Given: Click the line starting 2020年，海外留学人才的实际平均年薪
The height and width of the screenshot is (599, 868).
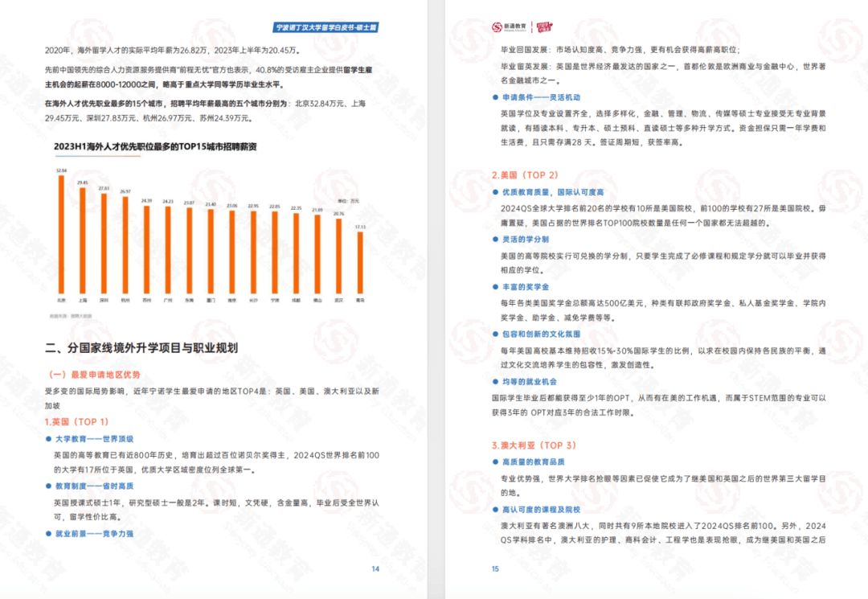Looking at the screenshot, I should (x=173, y=51).
